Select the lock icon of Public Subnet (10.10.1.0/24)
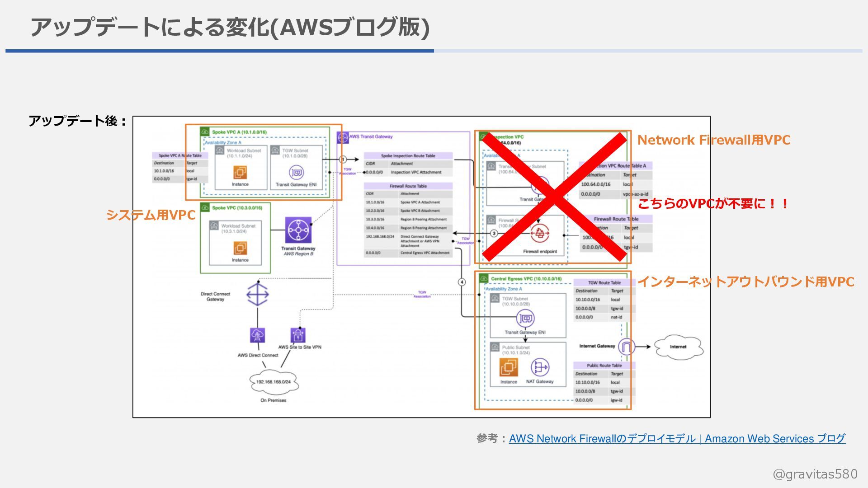 (495, 347)
